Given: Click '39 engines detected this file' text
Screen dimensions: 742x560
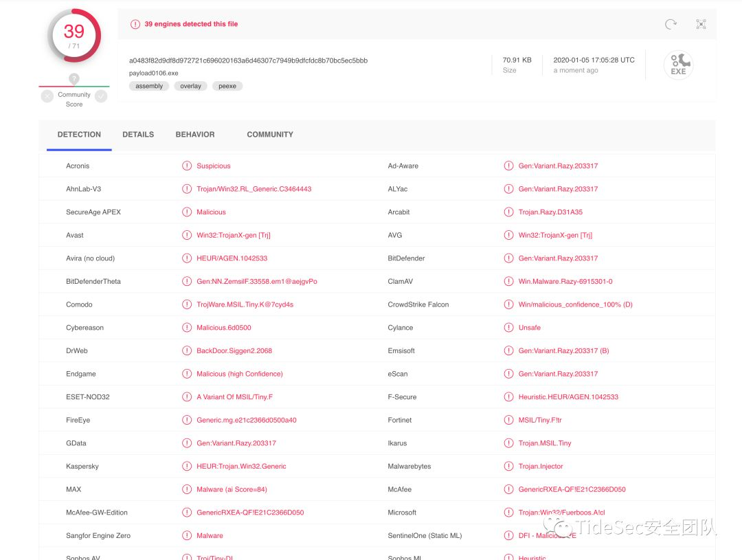Looking at the screenshot, I should point(191,24).
